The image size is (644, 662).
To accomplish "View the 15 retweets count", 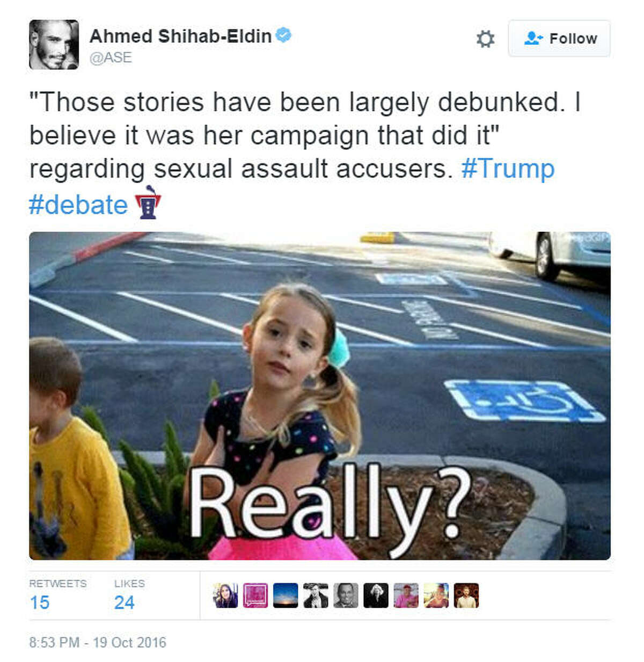I will [40, 602].
